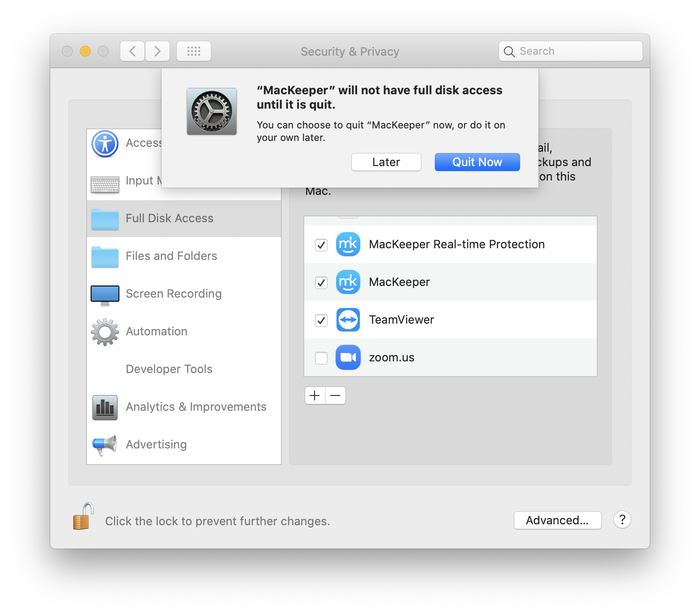Focus the Search field

(x=571, y=51)
